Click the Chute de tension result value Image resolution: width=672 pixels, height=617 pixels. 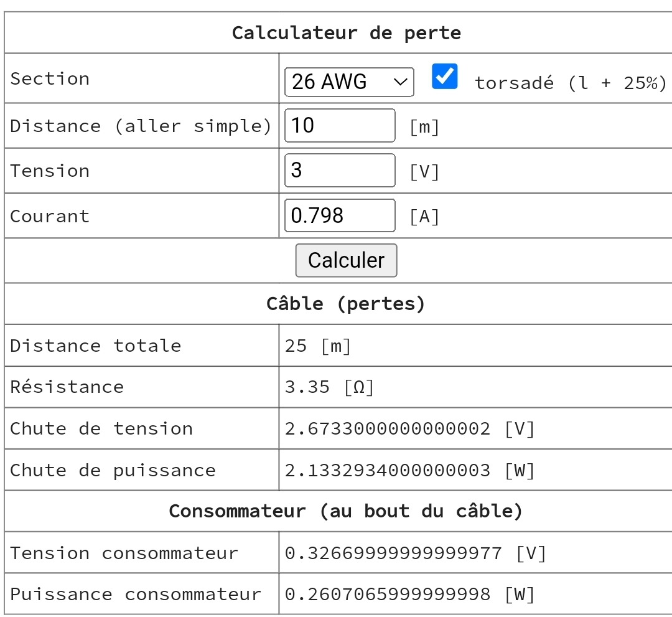(x=409, y=429)
